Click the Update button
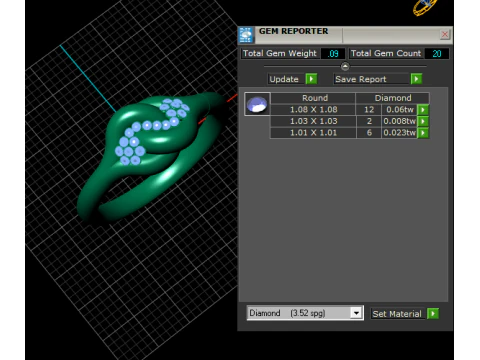Viewport: 480px width, 360px height. (x=286, y=79)
